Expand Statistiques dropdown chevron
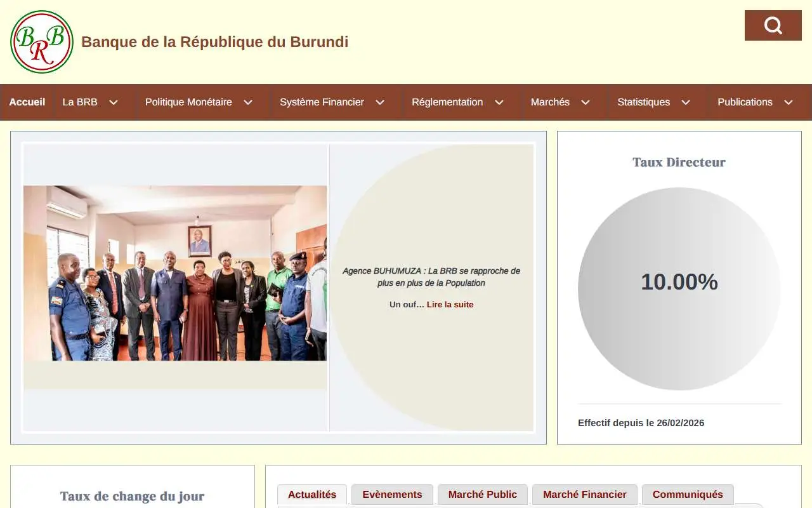The image size is (812, 508). (x=686, y=102)
